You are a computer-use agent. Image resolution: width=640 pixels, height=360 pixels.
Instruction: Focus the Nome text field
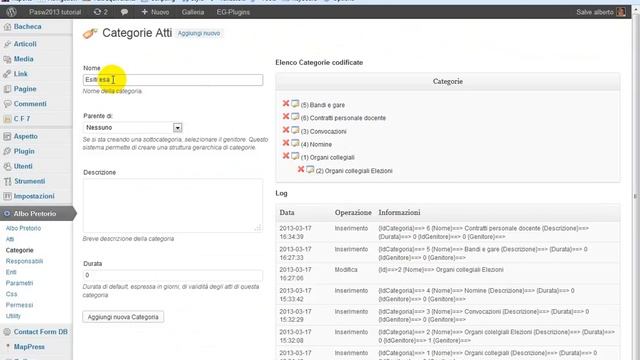(173, 80)
